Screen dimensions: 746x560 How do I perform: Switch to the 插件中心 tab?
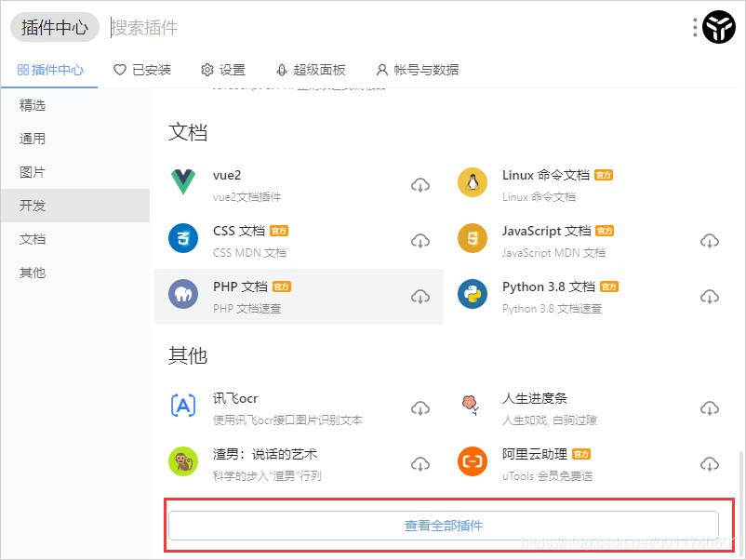pos(50,70)
